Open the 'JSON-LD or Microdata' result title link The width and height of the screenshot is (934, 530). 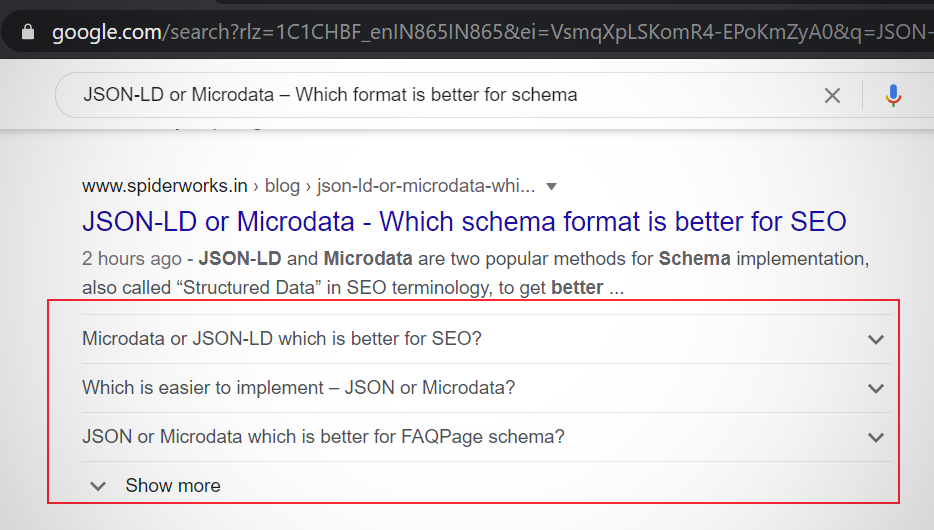(x=464, y=221)
